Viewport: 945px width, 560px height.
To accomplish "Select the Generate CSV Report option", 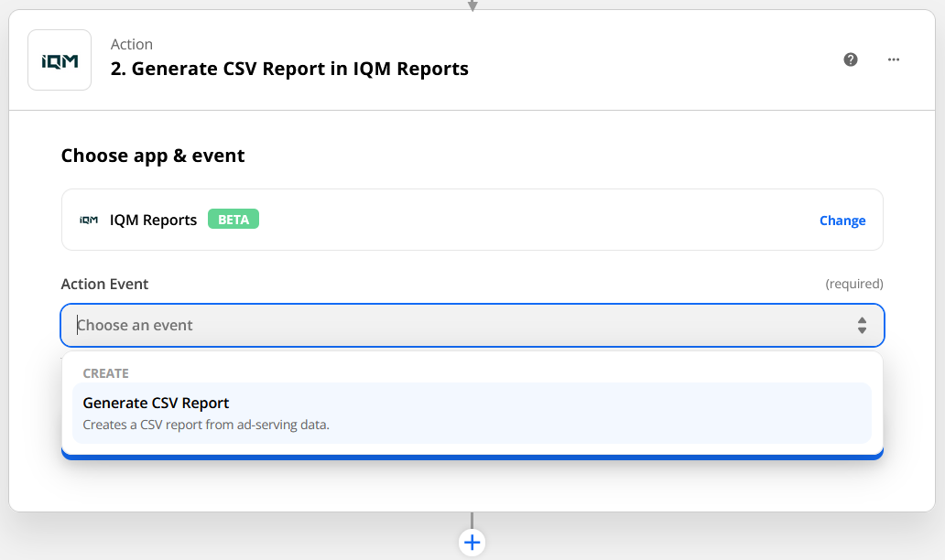I will pos(156,404).
